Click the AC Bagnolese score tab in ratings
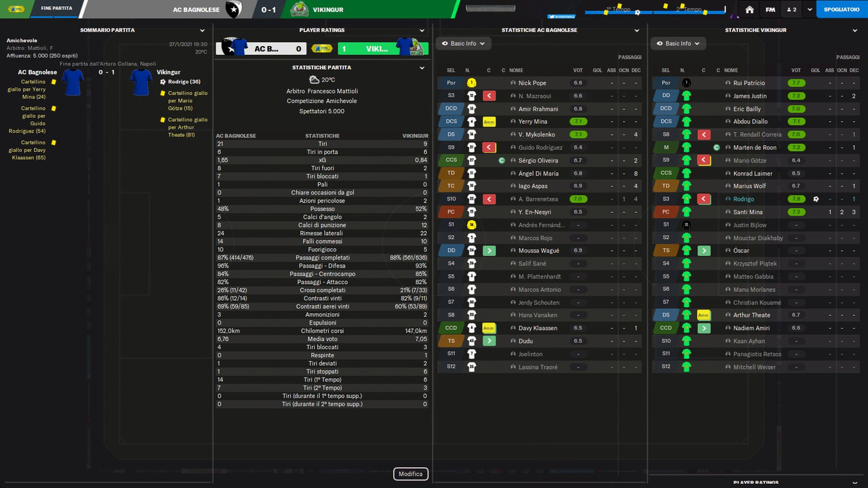This screenshot has width=868, height=488. click(261, 49)
